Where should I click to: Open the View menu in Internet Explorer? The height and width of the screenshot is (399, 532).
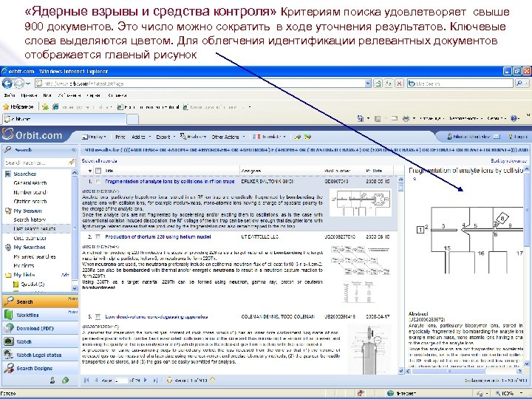[x=47, y=95]
